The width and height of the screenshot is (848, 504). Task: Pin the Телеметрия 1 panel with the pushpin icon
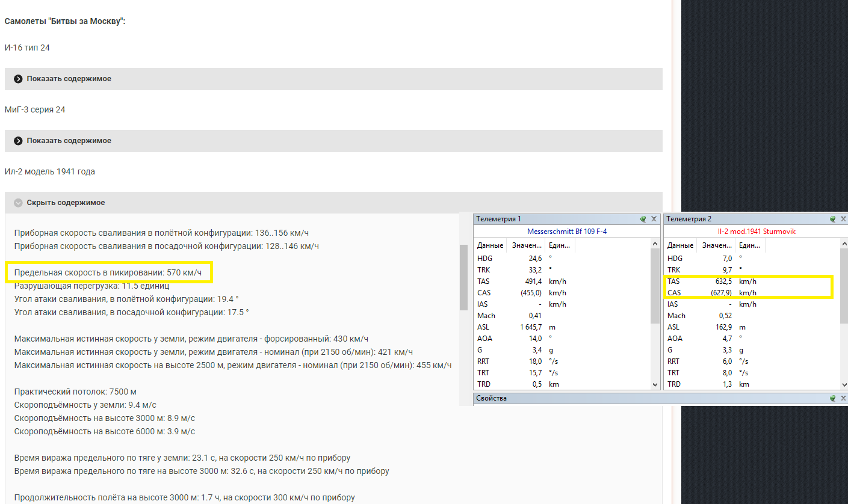tap(643, 219)
